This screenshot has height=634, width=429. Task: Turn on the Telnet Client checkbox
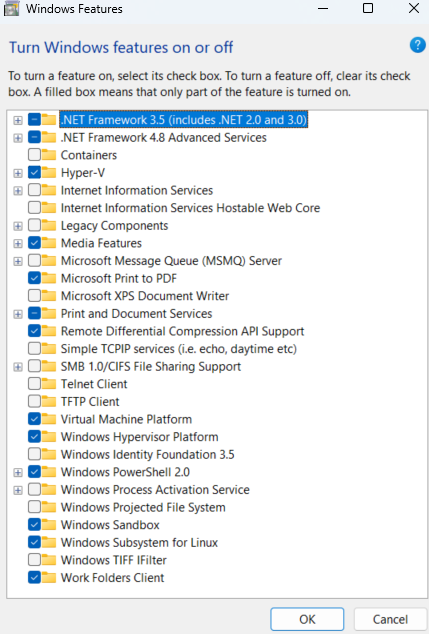[34, 384]
